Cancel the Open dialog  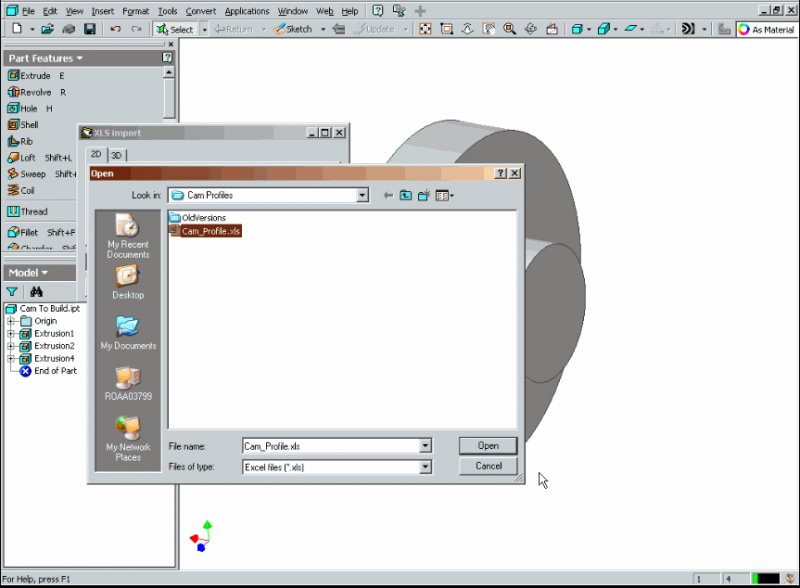(x=488, y=466)
